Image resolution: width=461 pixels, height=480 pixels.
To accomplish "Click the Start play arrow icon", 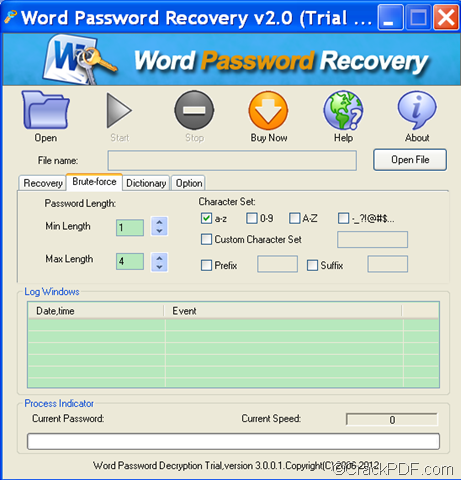I will 119,110.
